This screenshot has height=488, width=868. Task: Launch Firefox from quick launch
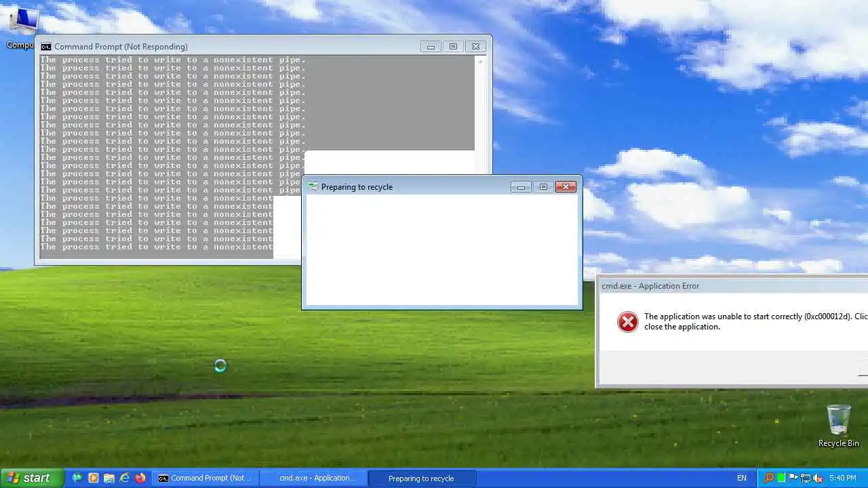pyautogui.click(x=140, y=478)
